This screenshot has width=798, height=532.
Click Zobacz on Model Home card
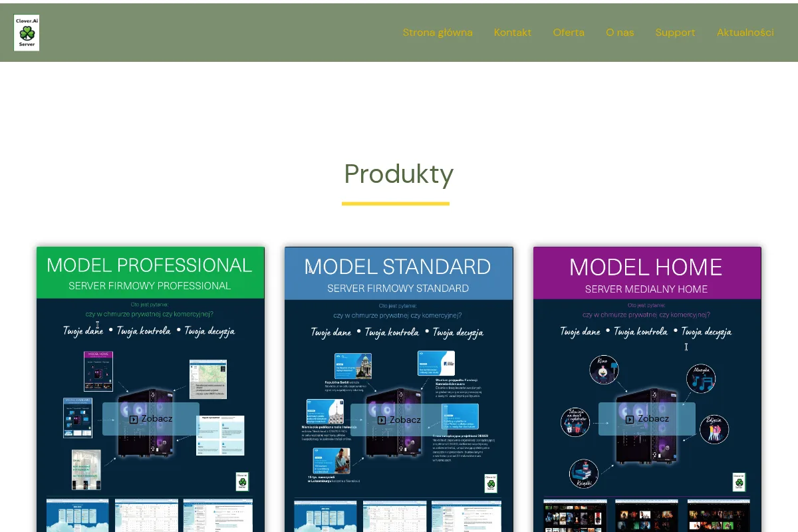647,419
